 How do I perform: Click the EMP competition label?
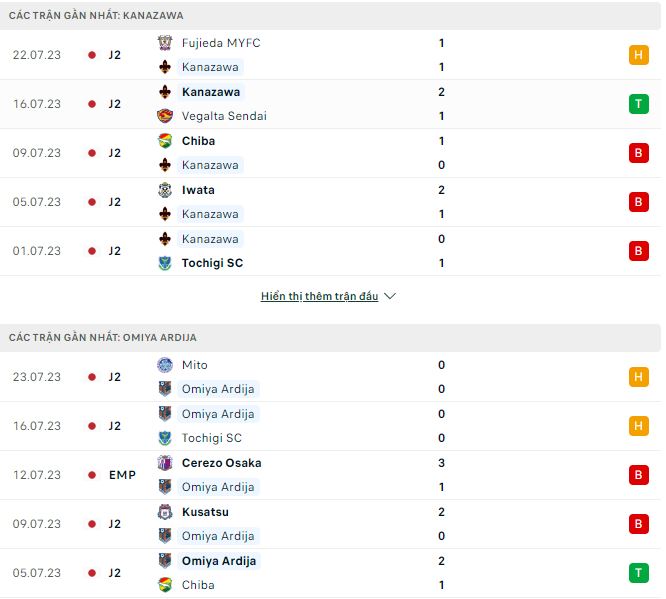122,475
